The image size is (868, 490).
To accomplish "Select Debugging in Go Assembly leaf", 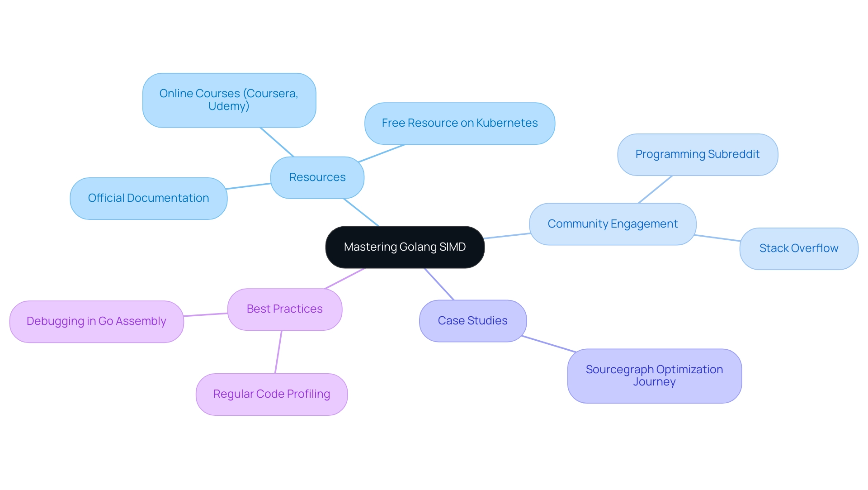I will pos(97,321).
